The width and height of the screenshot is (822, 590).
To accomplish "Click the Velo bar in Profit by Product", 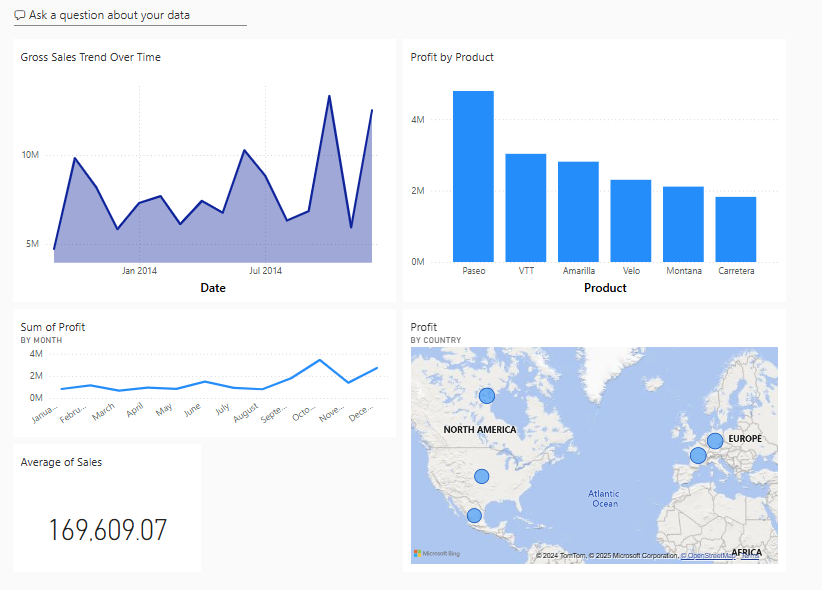I will point(630,218).
